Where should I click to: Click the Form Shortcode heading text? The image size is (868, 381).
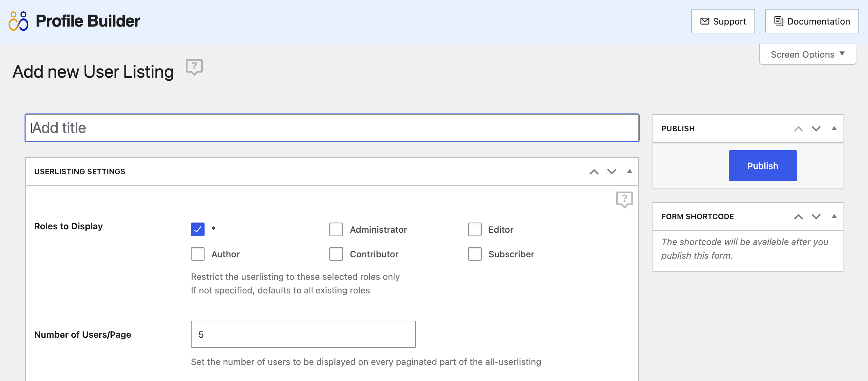698,216
